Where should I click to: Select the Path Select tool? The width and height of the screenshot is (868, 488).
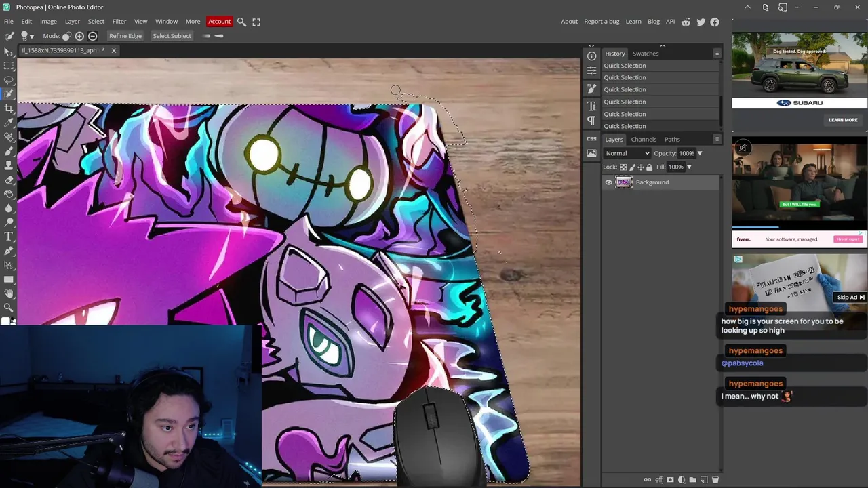coord(8,265)
